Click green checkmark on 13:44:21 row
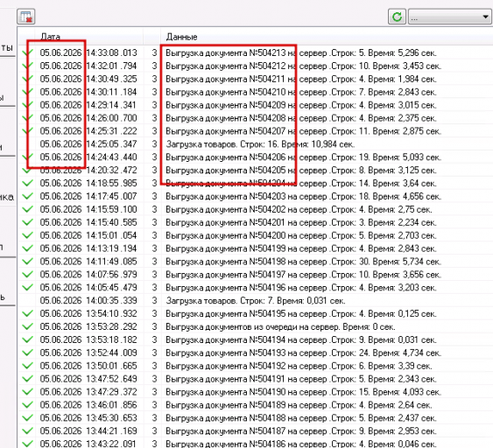493x448 pixels. [28, 431]
